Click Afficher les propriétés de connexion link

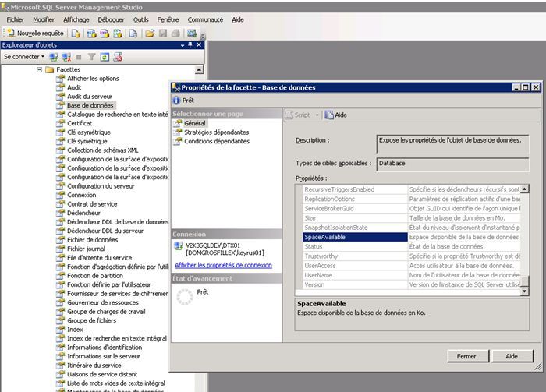pyautogui.click(x=223, y=265)
